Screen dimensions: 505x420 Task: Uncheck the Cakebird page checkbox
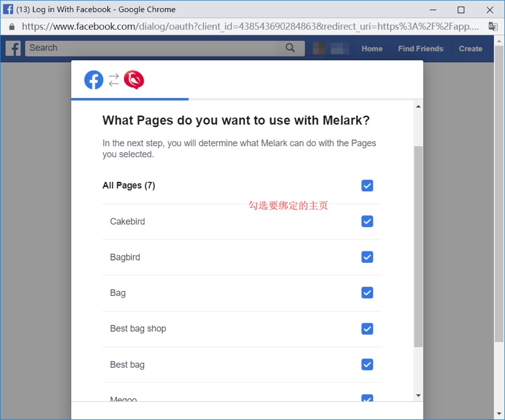pos(367,222)
